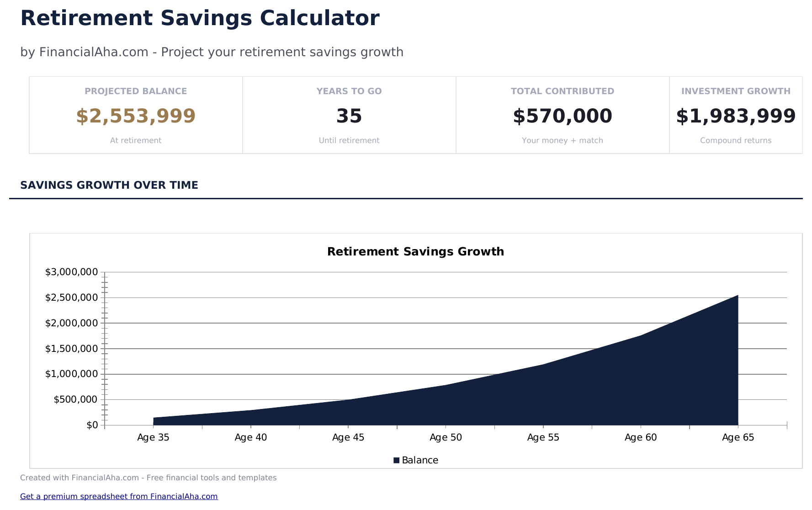Screen dimensions: 812x510
Task: Click the $1,500,000 y-axis label
Action: 71,349
